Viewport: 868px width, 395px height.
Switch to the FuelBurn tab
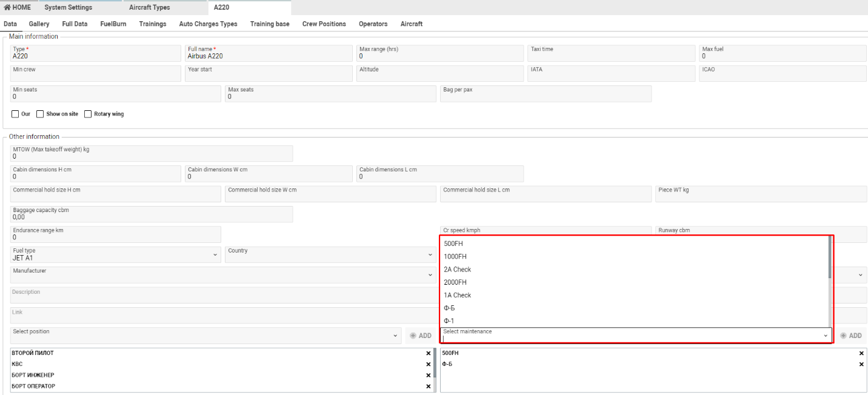click(x=113, y=24)
